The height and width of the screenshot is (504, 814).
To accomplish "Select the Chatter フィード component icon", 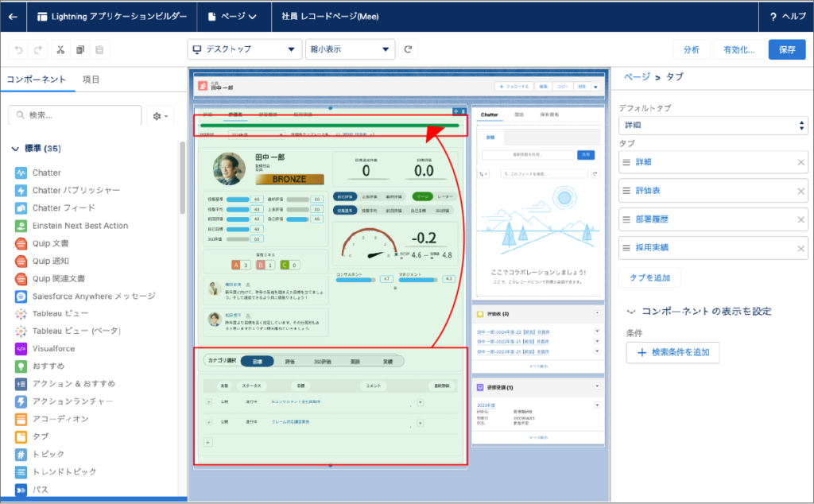I will [21, 208].
